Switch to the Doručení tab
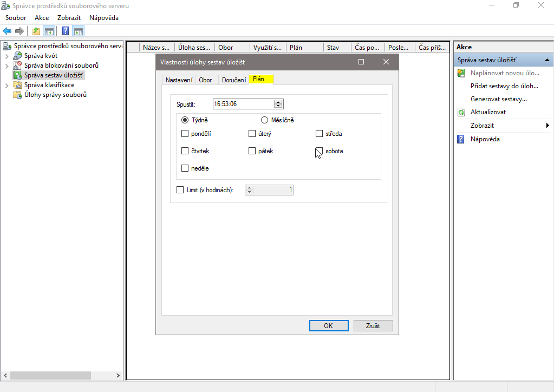Image resolution: width=554 pixels, height=392 pixels. [233, 80]
